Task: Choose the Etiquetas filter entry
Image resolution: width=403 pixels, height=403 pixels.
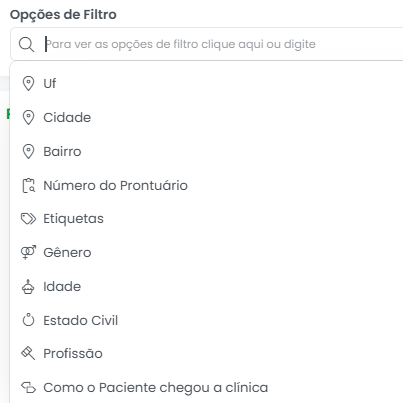Action: [x=207, y=219]
